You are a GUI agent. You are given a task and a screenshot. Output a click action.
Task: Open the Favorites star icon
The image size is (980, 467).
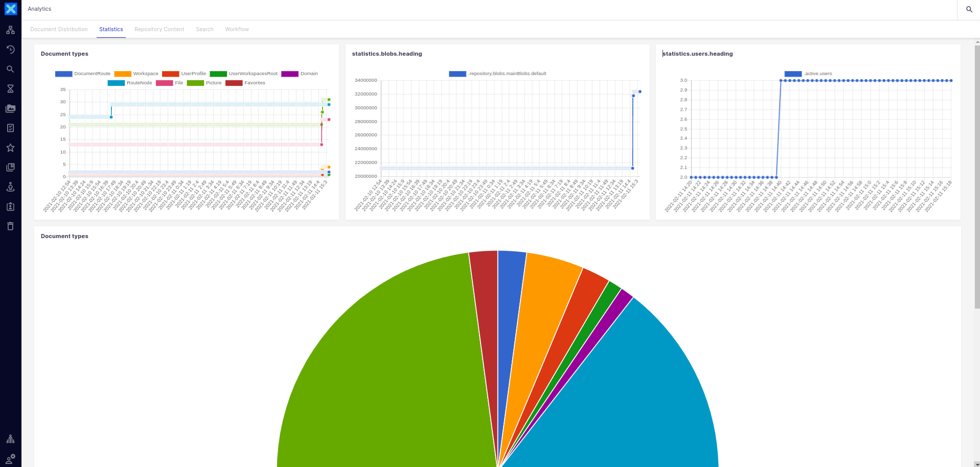(x=10, y=148)
